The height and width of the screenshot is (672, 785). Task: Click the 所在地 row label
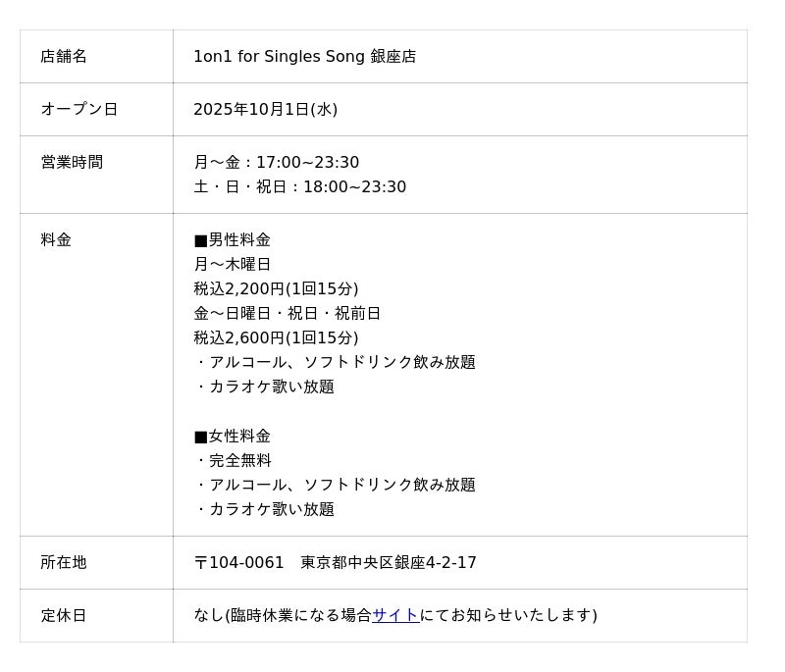[64, 563]
